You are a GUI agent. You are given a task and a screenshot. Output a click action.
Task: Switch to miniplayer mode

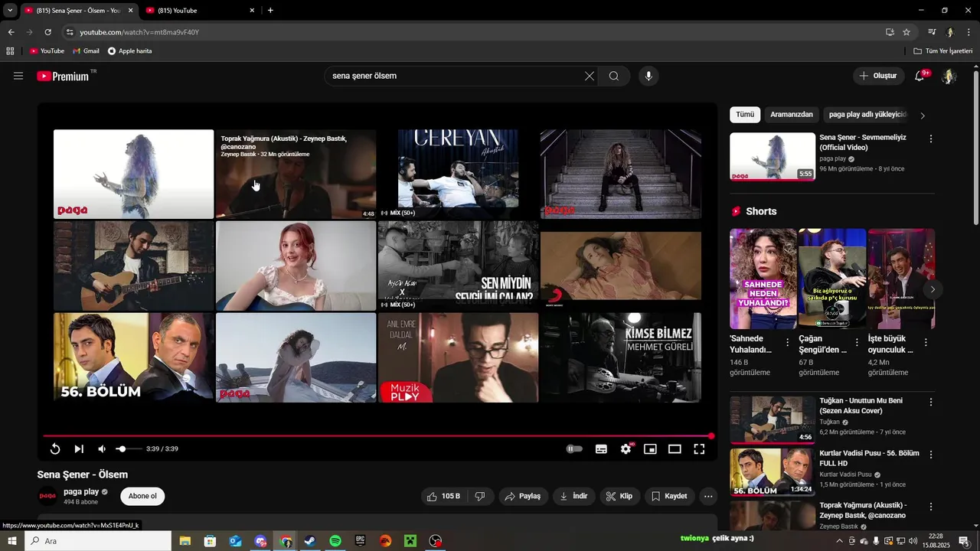(x=650, y=449)
